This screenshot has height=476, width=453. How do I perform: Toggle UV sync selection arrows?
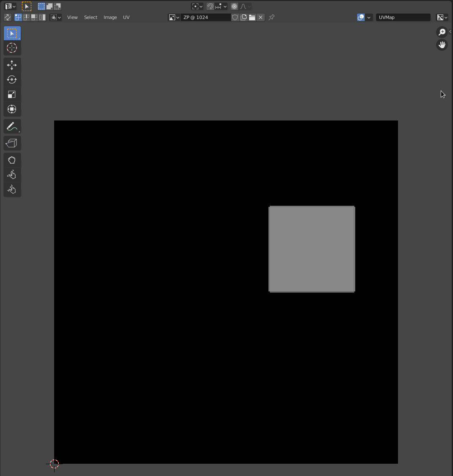pyautogui.click(x=8, y=17)
